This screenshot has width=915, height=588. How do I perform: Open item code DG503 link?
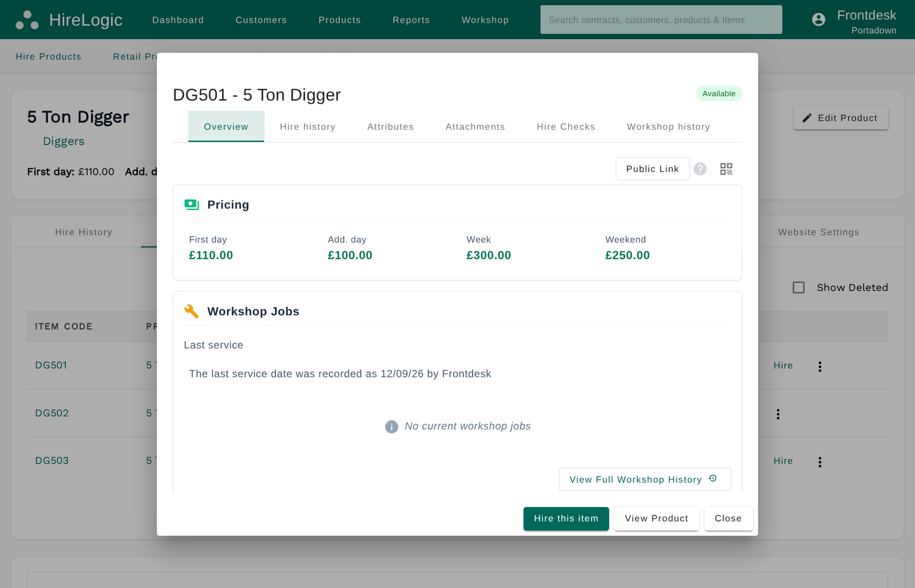coord(52,461)
